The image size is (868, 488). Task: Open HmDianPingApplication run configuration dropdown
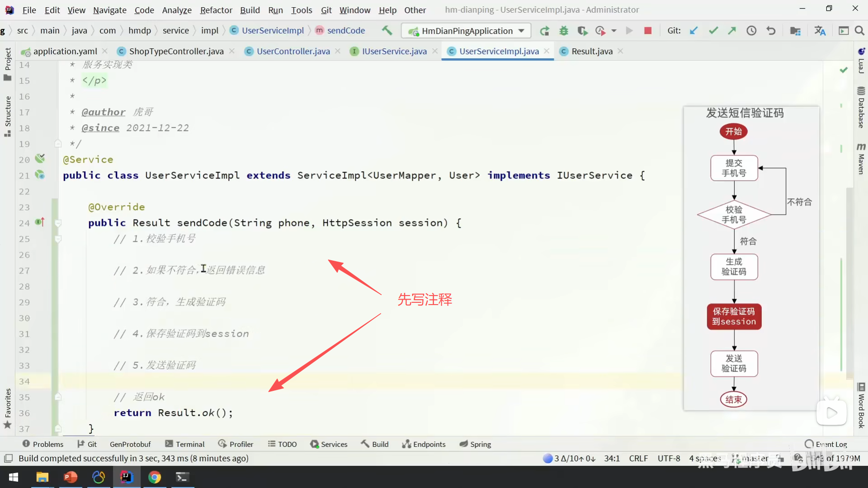(x=466, y=31)
